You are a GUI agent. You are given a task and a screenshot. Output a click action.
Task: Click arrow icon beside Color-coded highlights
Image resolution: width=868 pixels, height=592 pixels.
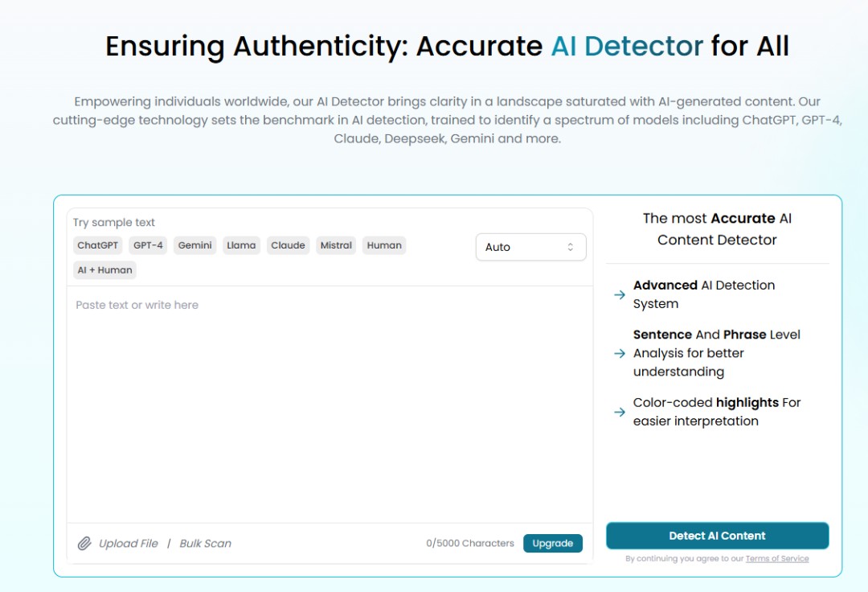tap(620, 412)
